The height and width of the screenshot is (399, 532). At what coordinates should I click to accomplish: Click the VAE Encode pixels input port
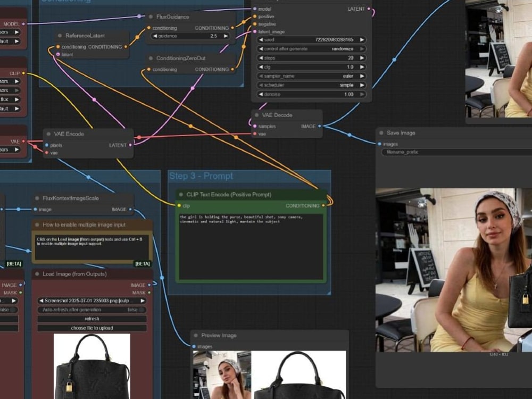click(x=46, y=145)
